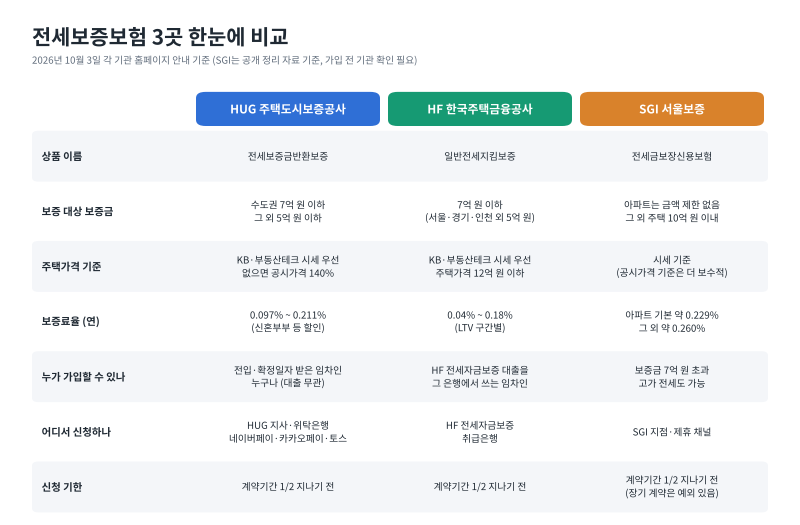Screen dimensions: 800x525
Task: Click the cell 일반전세지킴보증
Action: (x=480, y=156)
